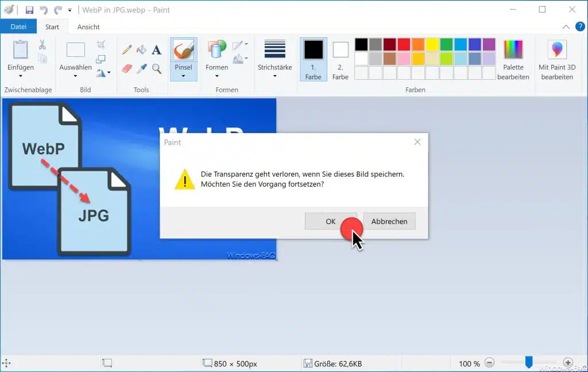Pick the orange color swatch
This screenshot has width=588, height=372.
coord(418,44)
